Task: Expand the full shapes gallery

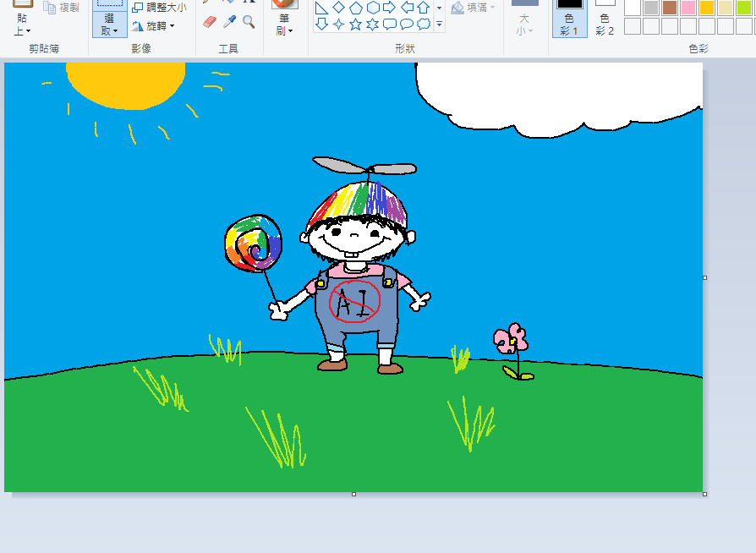Action: [439, 25]
